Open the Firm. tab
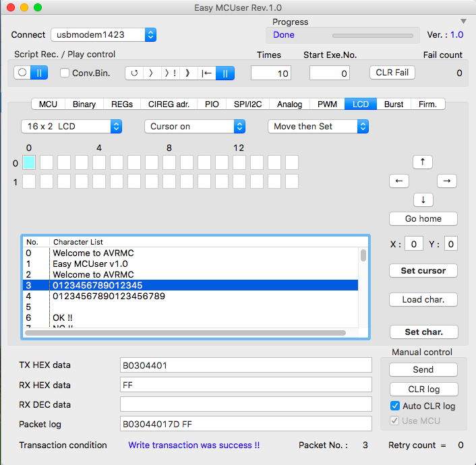The image size is (476, 465). pos(427,104)
